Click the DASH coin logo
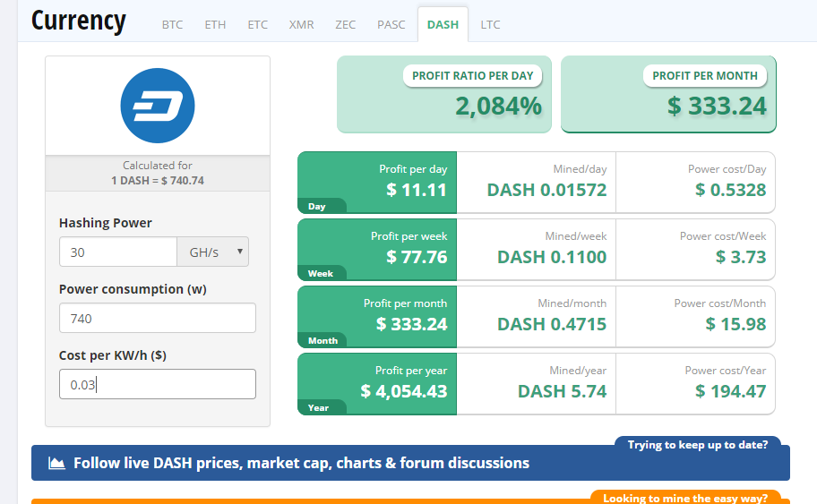The height and width of the screenshot is (504, 817). tap(158, 106)
